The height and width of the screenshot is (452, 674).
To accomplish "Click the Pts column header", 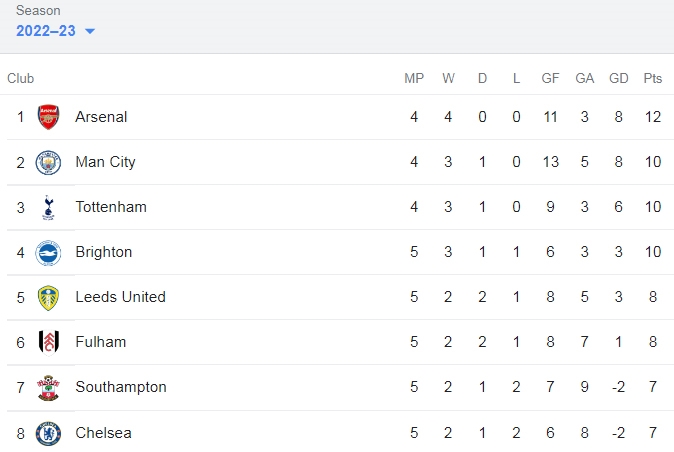I will [x=653, y=78].
